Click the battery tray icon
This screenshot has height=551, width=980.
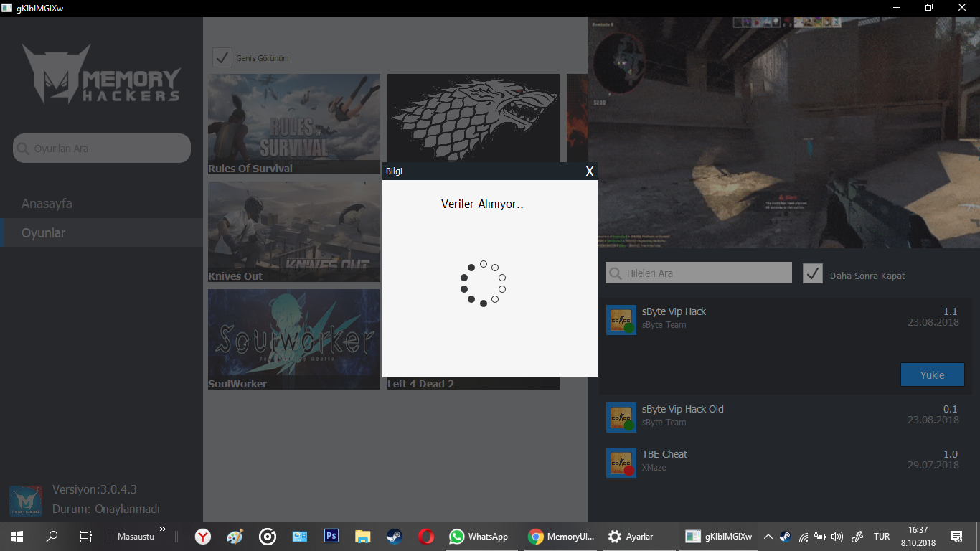[820, 537]
